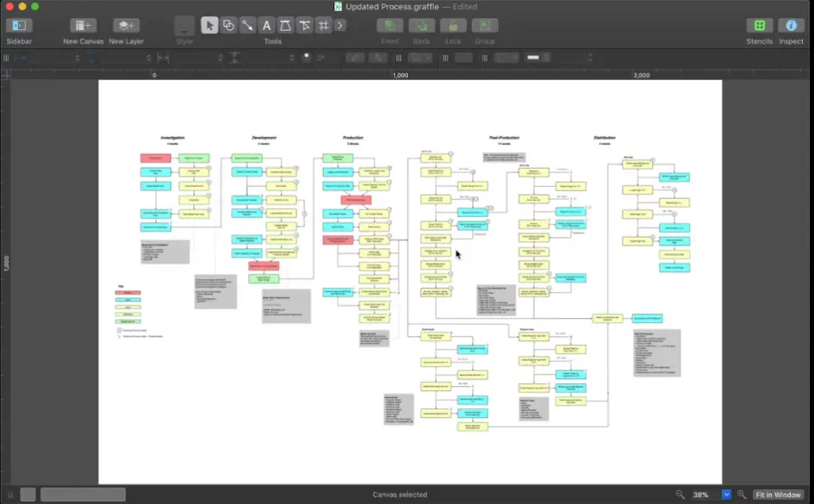Click the Updated Process.graffle window title
The image size is (814, 504).
click(x=392, y=7)
